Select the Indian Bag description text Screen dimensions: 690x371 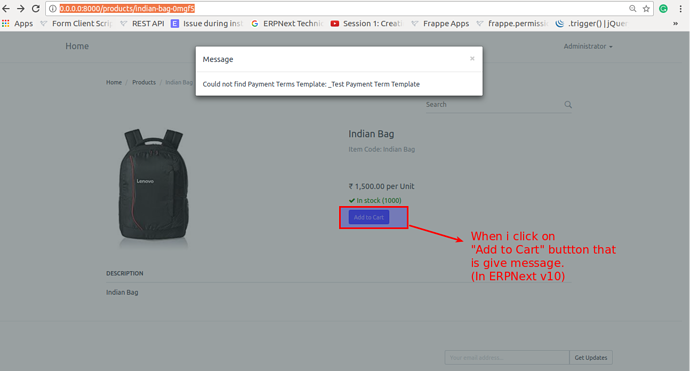[x=122, y=292]
